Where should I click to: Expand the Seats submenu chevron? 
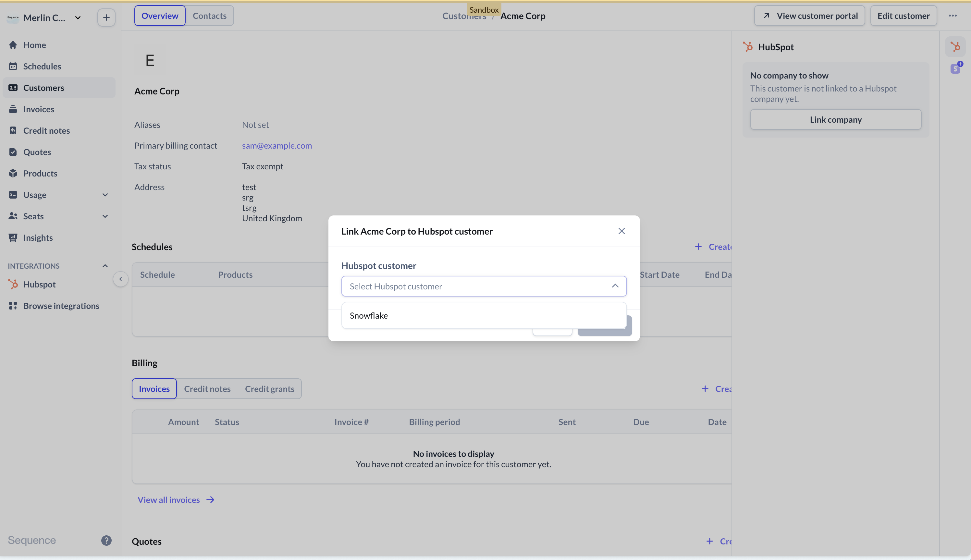105,216
